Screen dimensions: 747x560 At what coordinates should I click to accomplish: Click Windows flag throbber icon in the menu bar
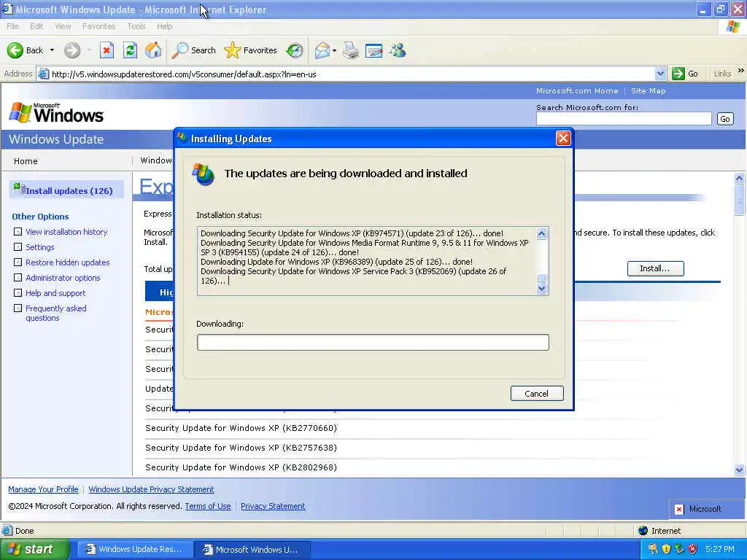[733, 27]
